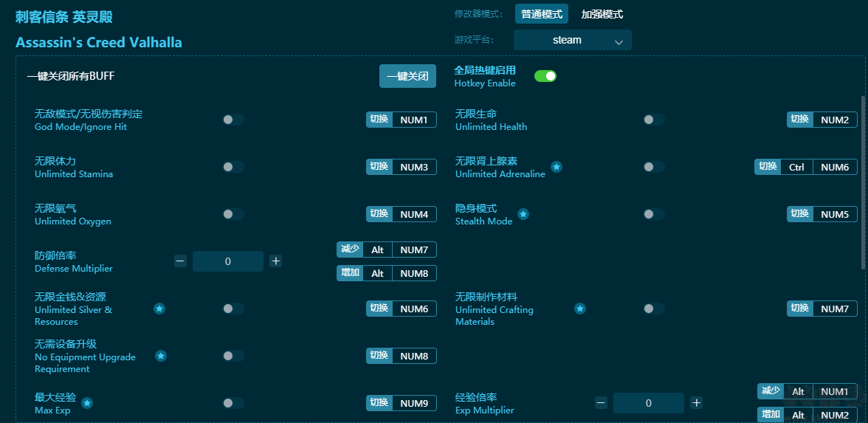Click star icon beside Max Exp
This screenshot has width=868, height=423.
pos(87,403)
